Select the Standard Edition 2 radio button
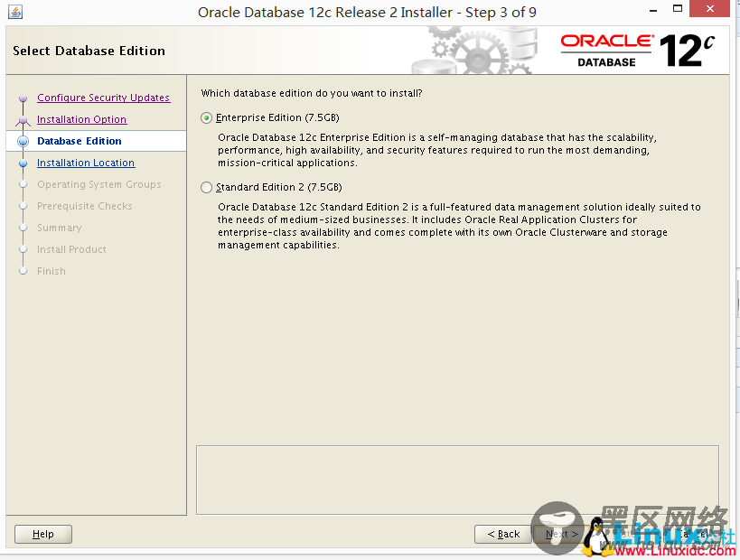 tap(206, 187)
